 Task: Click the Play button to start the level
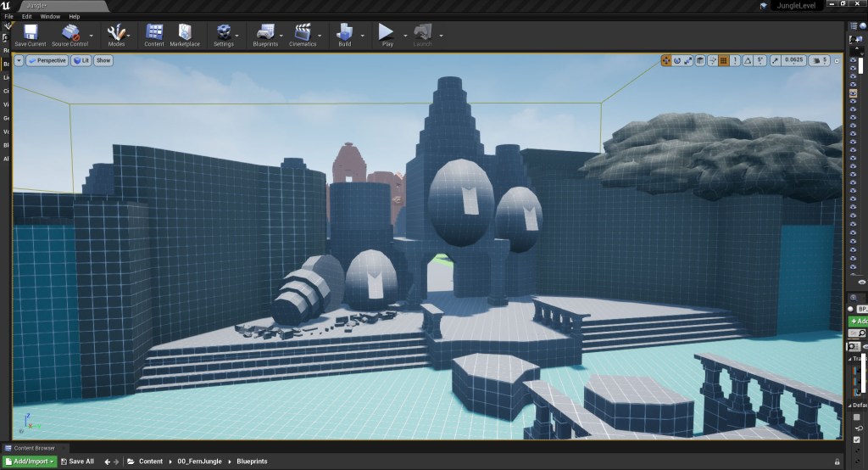387,34
